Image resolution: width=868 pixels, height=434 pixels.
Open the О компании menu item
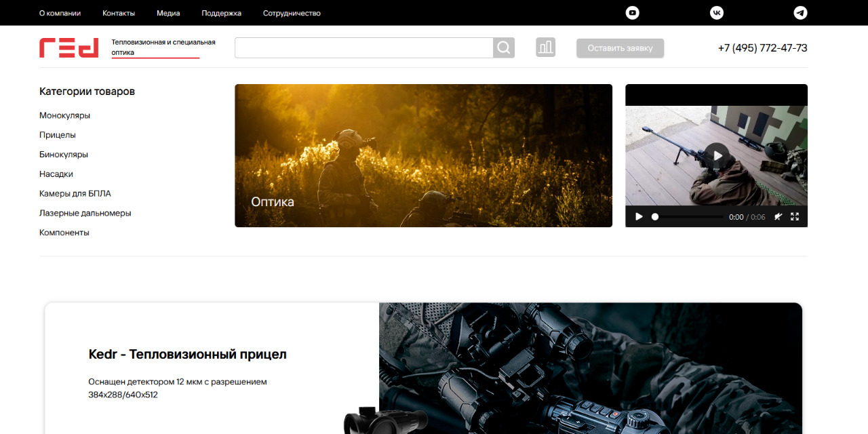point(60,13)
